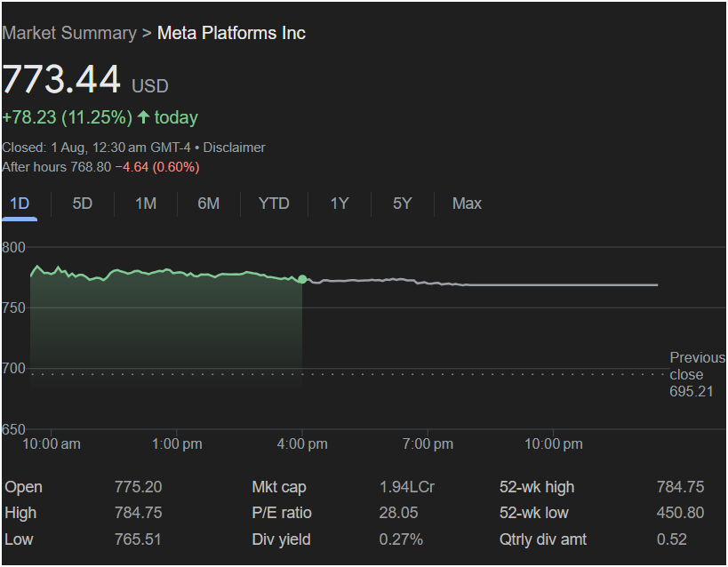
Task: Click the Previous close 695.21 label
Action: coord(696,374)
